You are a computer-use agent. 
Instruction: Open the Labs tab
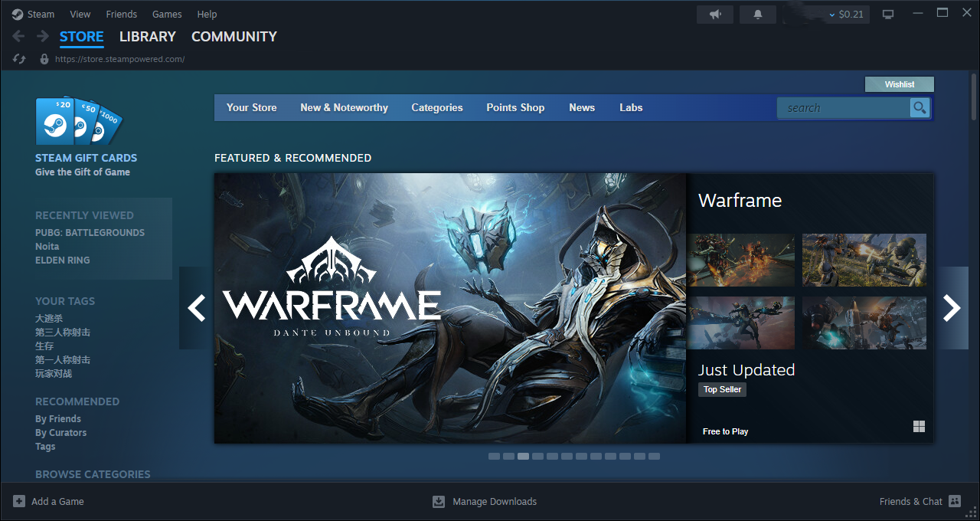point(631,107)
